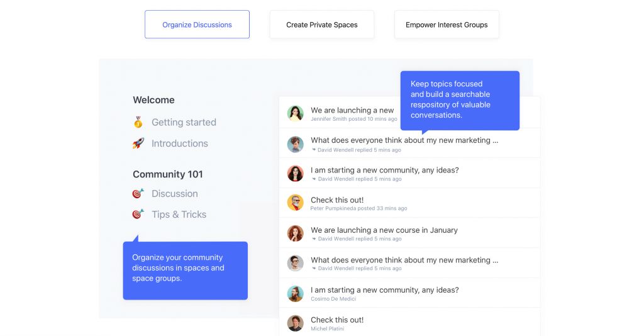
Task: Open 'We are launching a new course in January' post
Action: click(384, 230)
